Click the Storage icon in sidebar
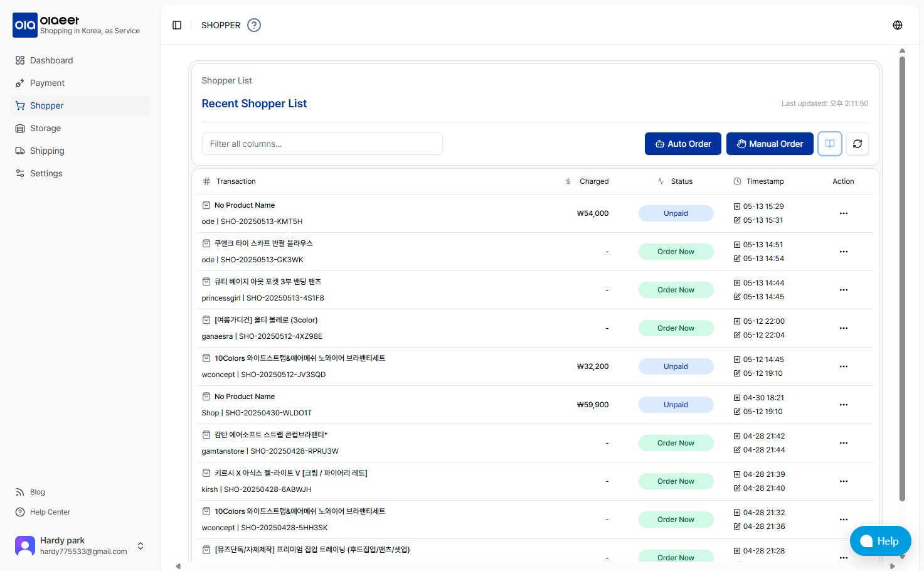The image size is (924, 571). (20, 128)
